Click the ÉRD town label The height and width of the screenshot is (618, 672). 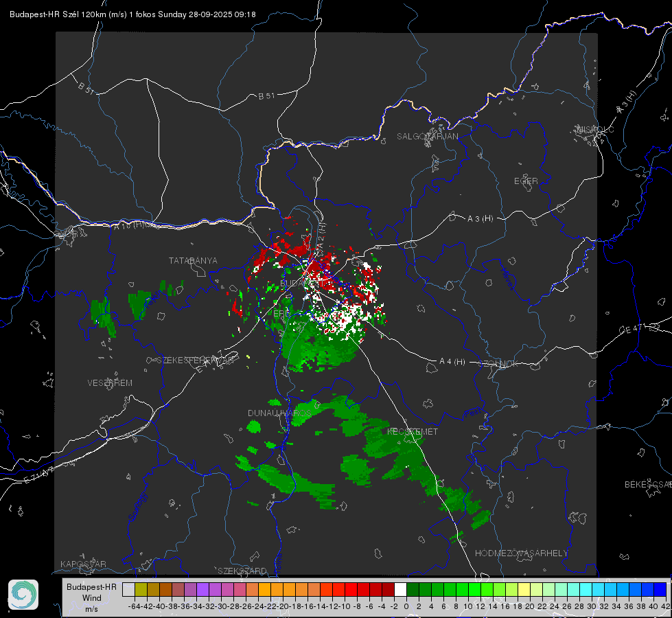[281, 314]
